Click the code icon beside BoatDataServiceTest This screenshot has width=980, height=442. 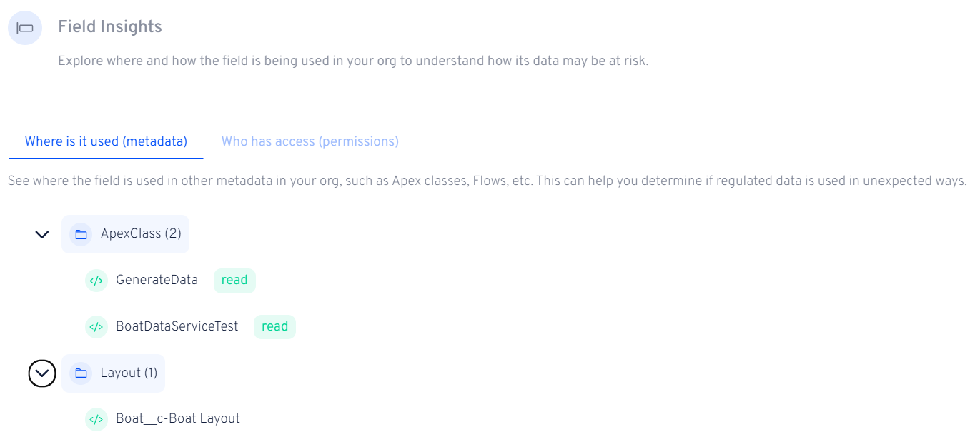96,327
